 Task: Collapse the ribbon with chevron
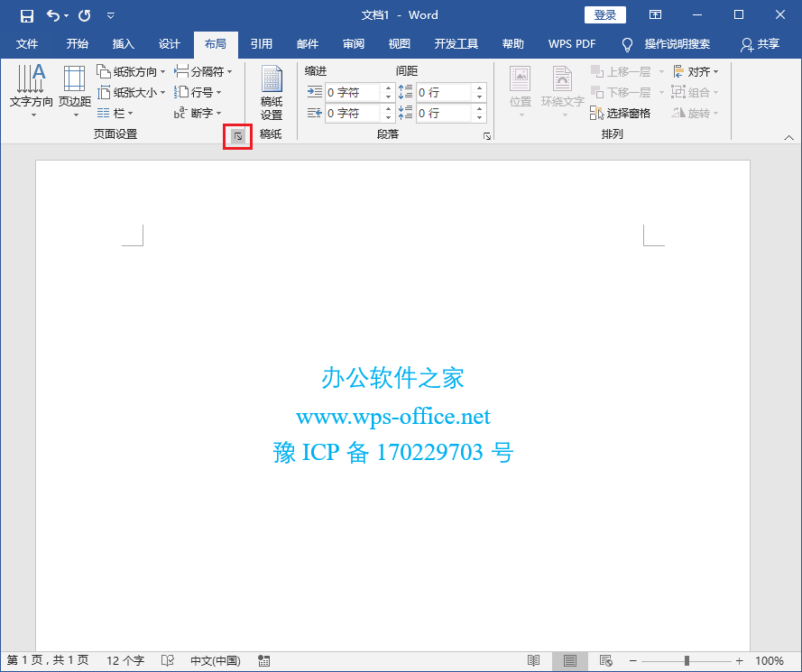[x=788, y=137]
